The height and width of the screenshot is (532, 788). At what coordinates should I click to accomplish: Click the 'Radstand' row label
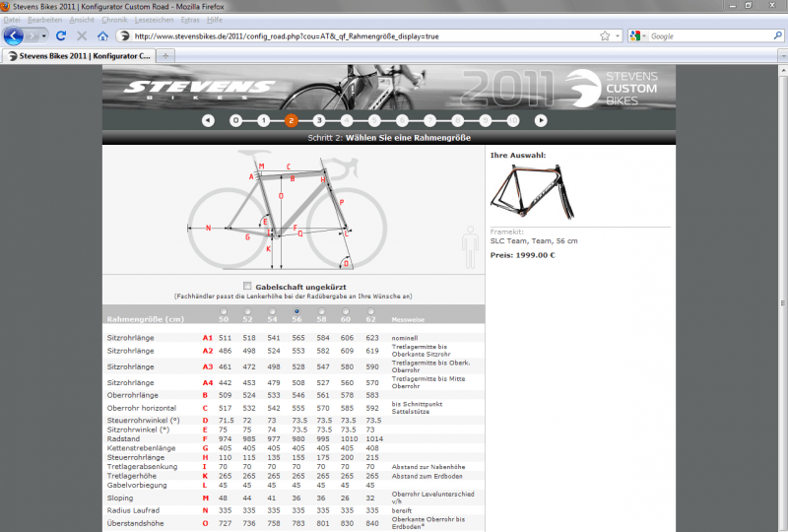[x=123, y=438]
